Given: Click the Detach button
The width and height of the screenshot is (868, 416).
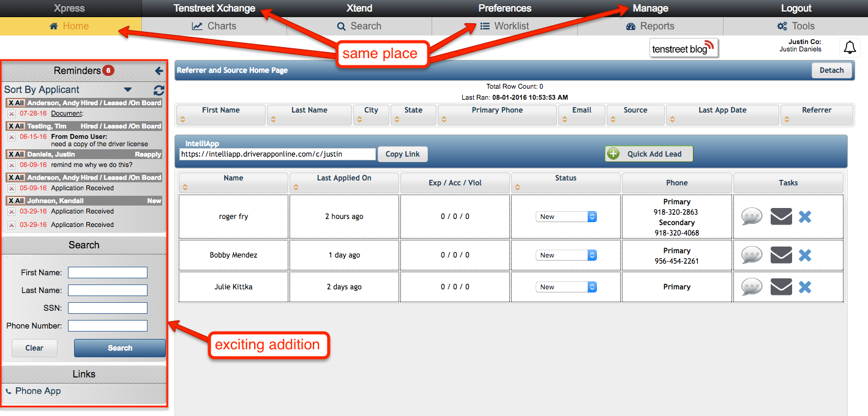Looking at the screenshot, I should click(x=832, y=70).
